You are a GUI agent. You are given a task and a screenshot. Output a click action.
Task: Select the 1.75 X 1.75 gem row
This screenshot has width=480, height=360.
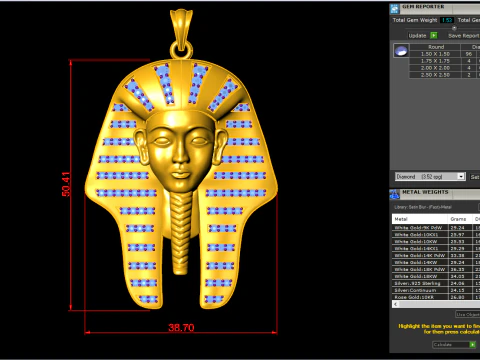pos(445,61)
